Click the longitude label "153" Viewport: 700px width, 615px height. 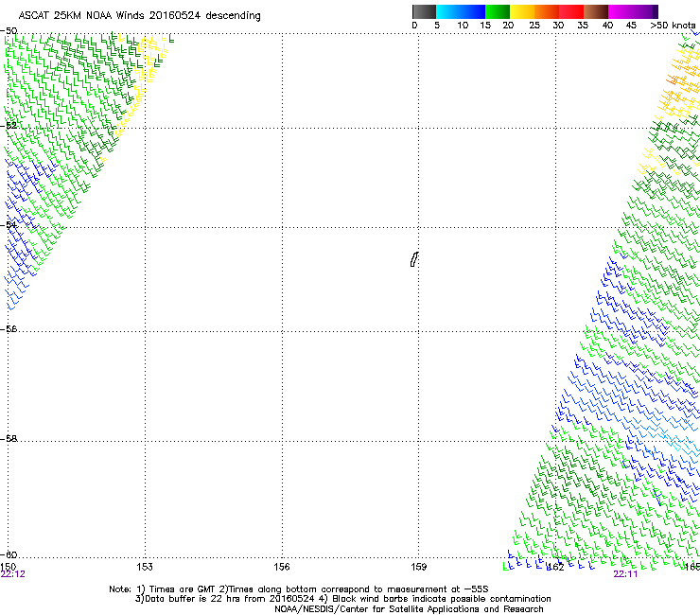[x=145, y=567]
